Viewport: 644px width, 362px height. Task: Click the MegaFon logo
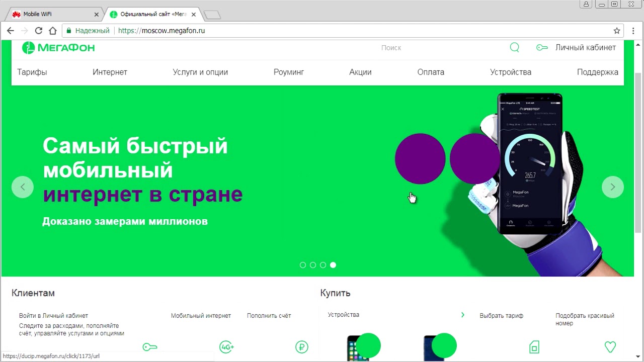click(x=58, y=47)
